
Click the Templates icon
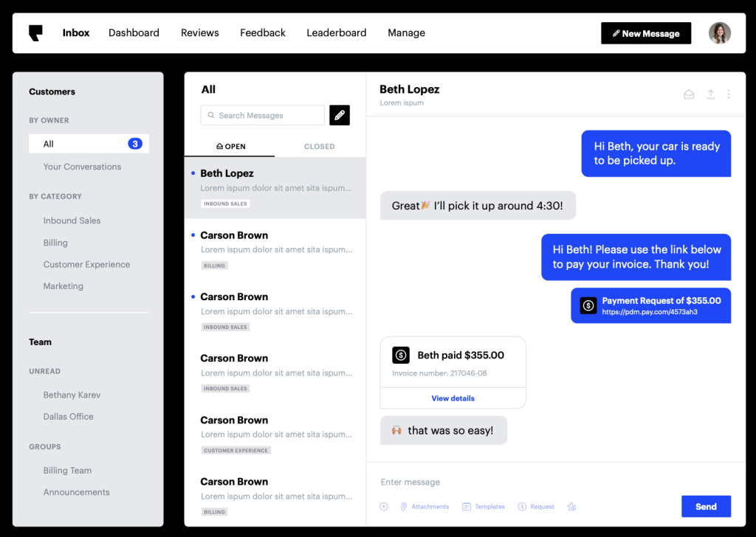tap(467, 507)
